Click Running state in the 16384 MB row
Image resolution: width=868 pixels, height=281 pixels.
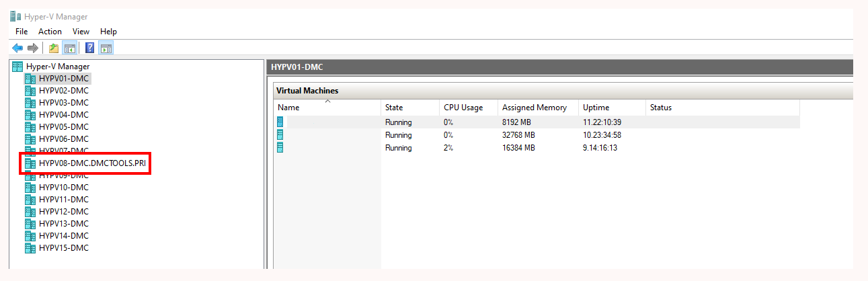(399, 148)
